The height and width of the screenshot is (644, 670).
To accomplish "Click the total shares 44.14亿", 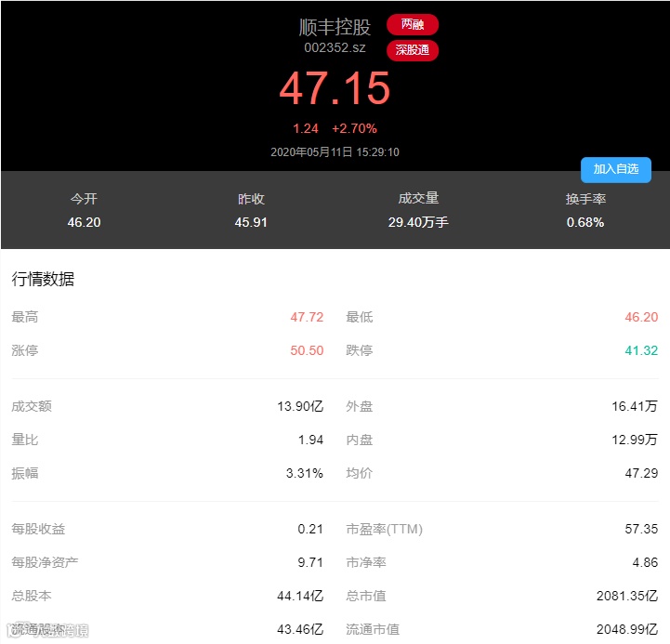I will 300,596.
